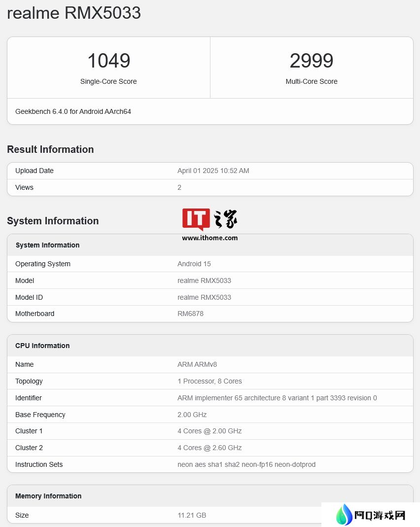This screenshot has height=527, width=420.
Task: Select the 11.21 GB memory size value
Action: tap(192, 515)
